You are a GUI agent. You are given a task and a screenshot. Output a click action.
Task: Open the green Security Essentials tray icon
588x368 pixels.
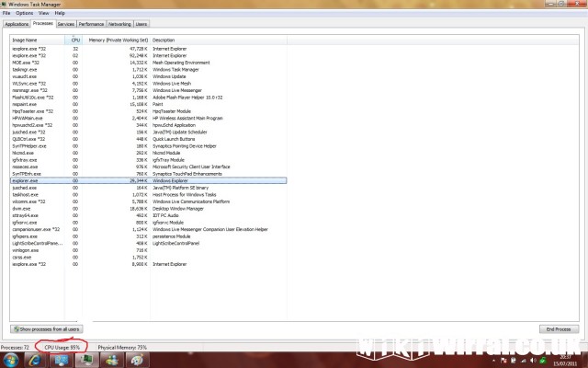(543, 361)
